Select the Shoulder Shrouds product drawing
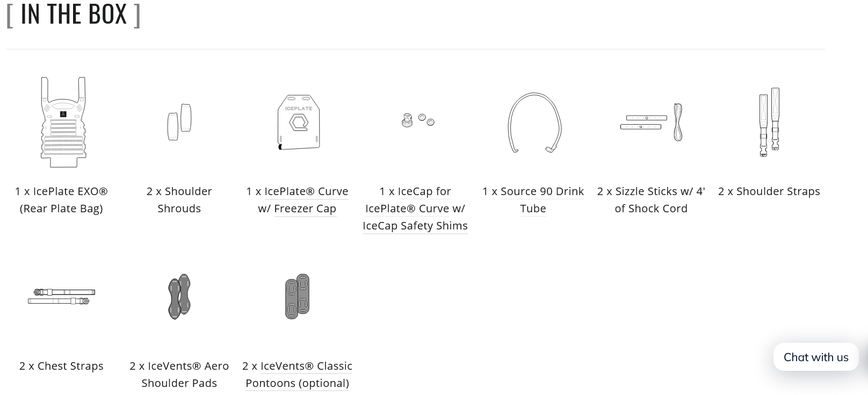The height and width of the screenshot is (395, 868). (x=179, y=122)
